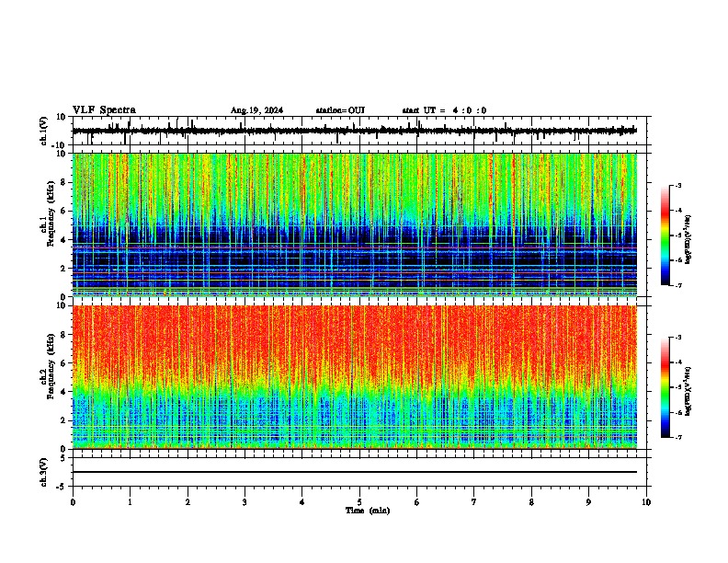
Task: Click the "4" kHz tick on ch.2 spectrogram
Action: (64, 392)
